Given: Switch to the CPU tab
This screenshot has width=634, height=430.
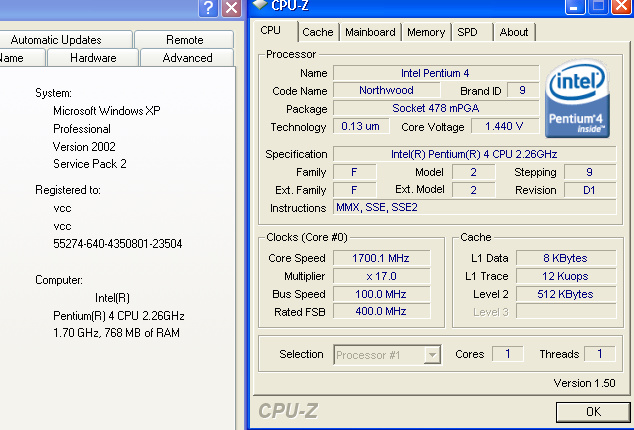Looking at the screenshot, I should pos(271,30).
